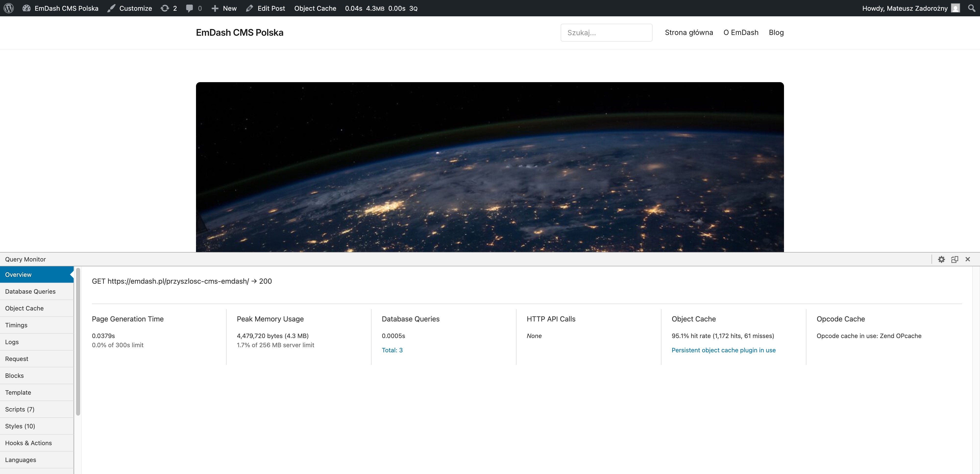Open the Customize paintbrush item
This screenshot has height=474, width=980.
point(129,8)
